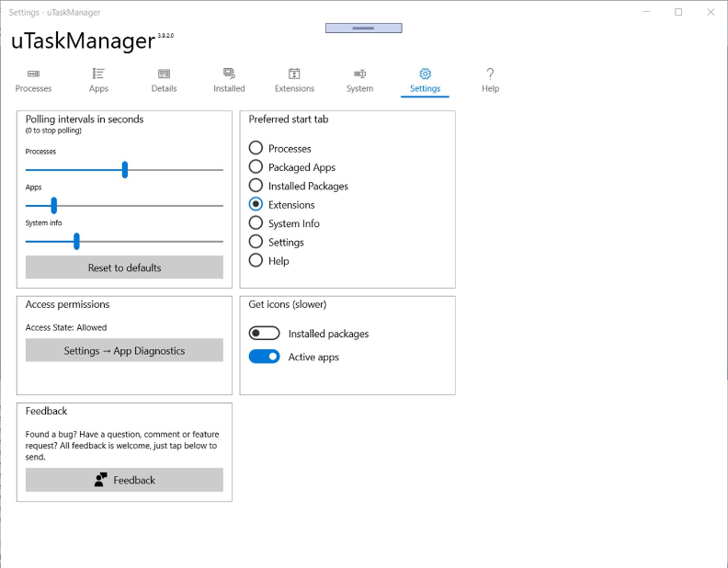The image size is (728, 568).
Task: Adjust the Processes polling slider
Action: (x=124, y=170)
